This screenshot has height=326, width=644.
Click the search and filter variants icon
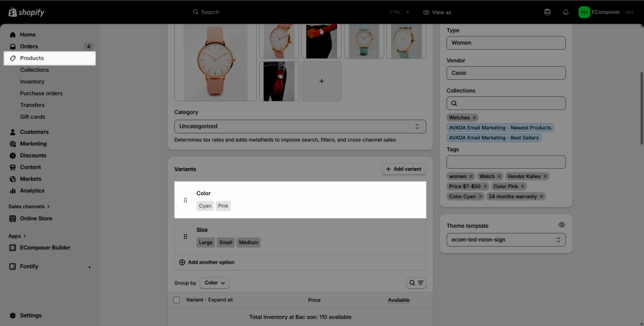(416, 283)
